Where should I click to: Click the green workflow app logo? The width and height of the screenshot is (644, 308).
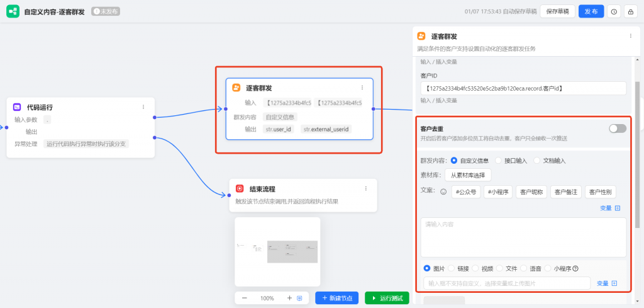[x=13, y=11]
